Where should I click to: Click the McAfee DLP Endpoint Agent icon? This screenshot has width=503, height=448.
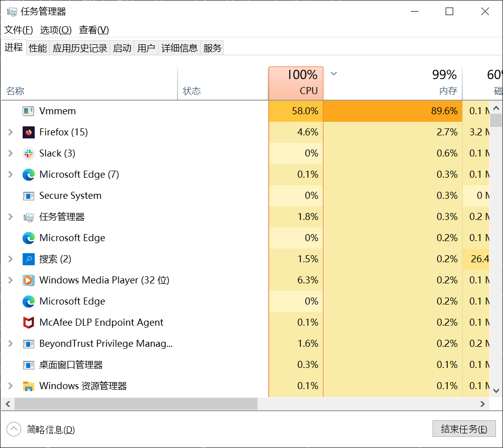(x=28, y=323)
